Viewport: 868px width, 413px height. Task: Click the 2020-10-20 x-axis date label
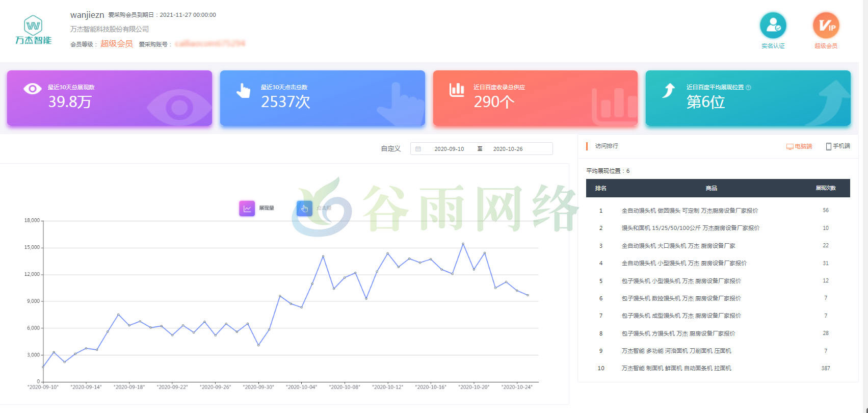(474, 387)
